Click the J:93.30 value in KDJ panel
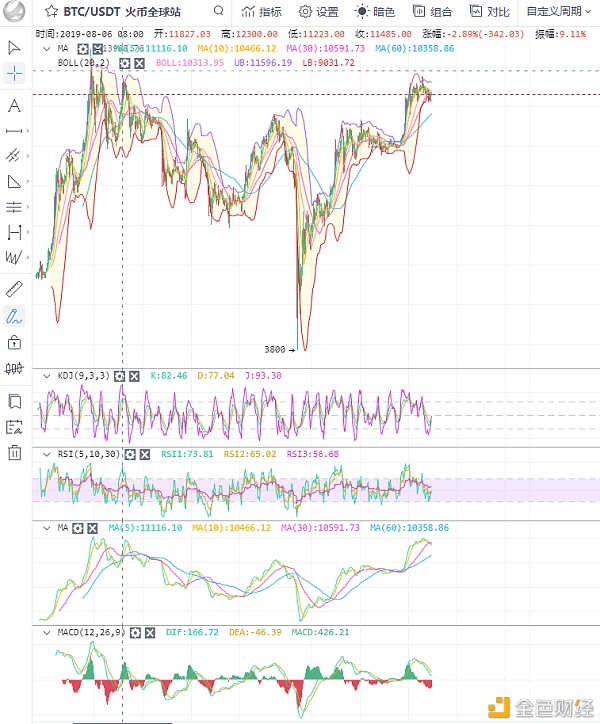Image resolution: width=600 pixels, height=724 pixels. pyautogui.click(x=263, y=376)
